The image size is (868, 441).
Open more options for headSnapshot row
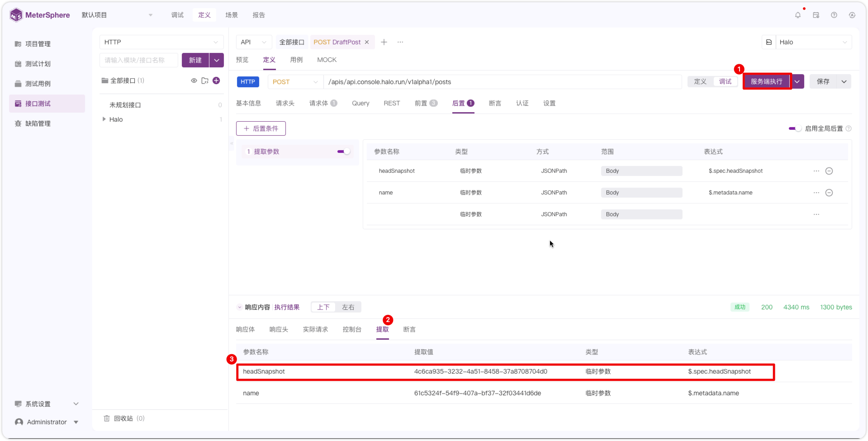tap(816, 171)
